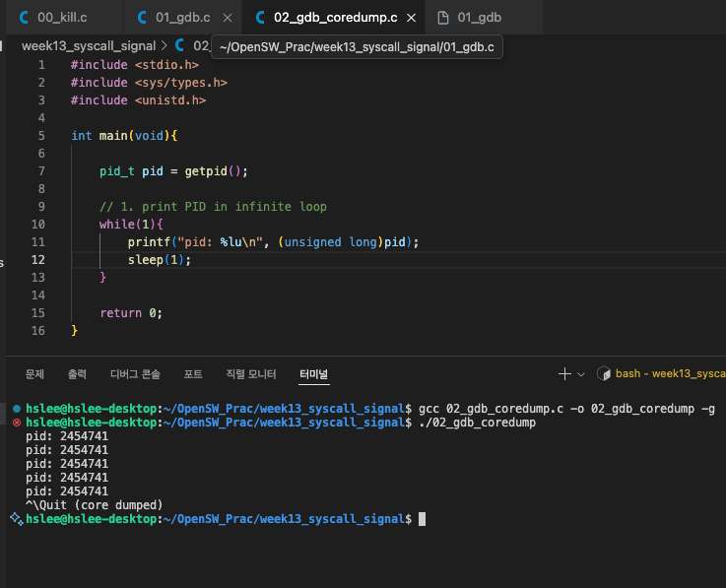Close the 02_gdb_coredump.c tab
This screenshot has height=588, width=726.
click(411, 18)
